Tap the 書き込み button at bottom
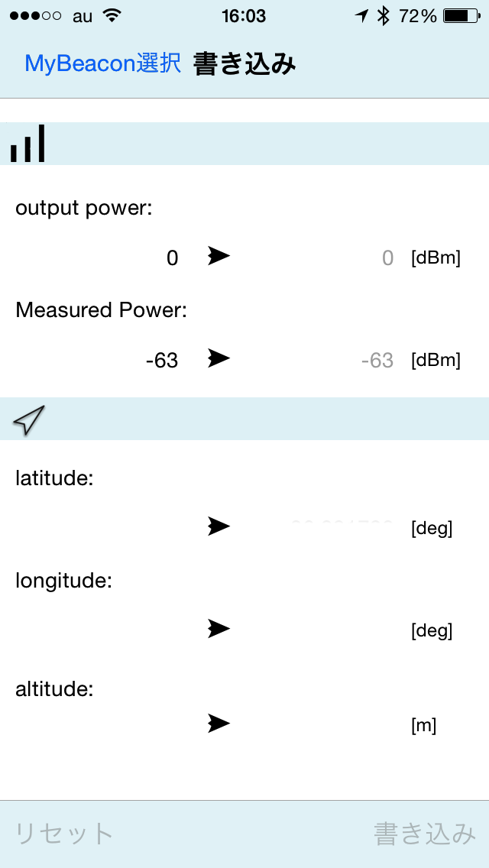 (x=424, y=834)
